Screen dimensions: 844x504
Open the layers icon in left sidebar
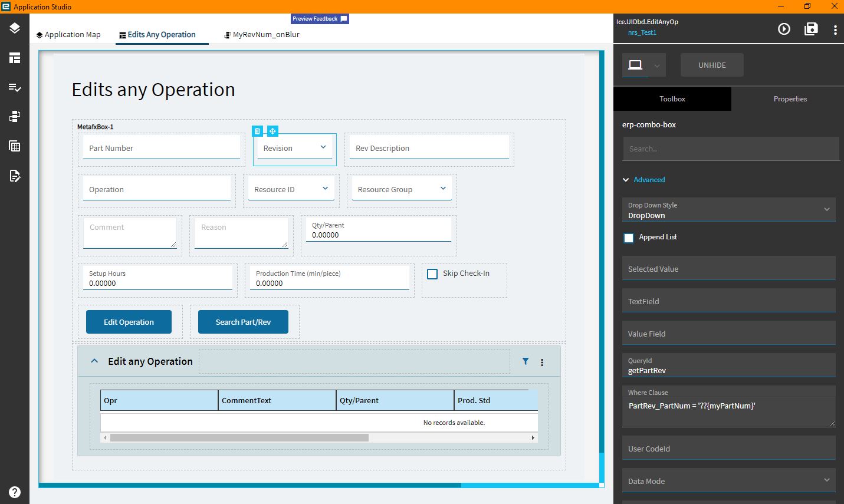[15, 28]
